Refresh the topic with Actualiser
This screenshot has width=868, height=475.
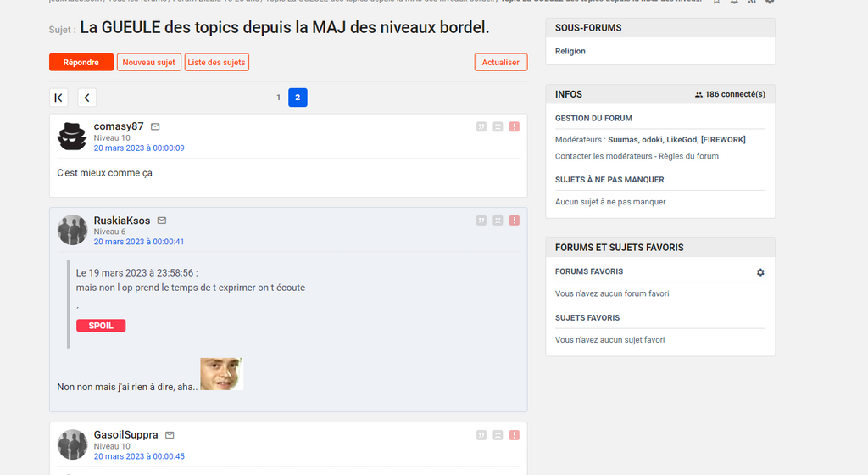click(501, 62)
